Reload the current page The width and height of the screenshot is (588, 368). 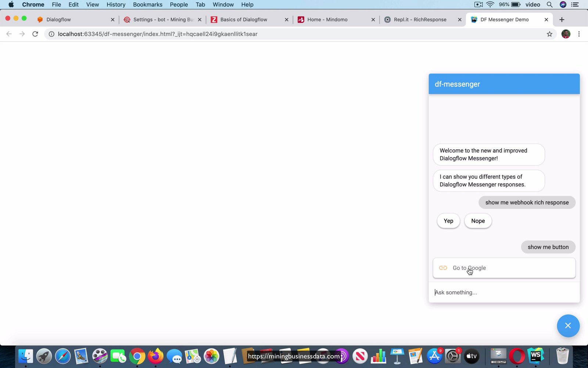tap(35, 34)
